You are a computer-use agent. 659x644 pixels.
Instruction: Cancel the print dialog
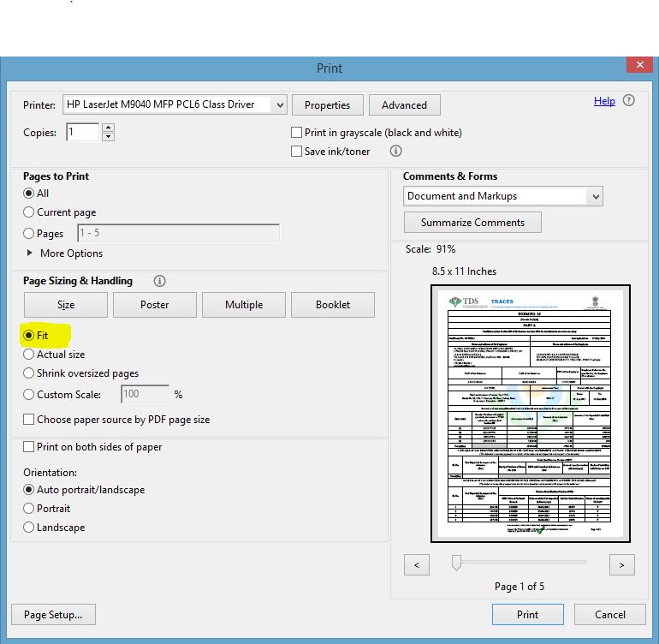click(610, 615)
